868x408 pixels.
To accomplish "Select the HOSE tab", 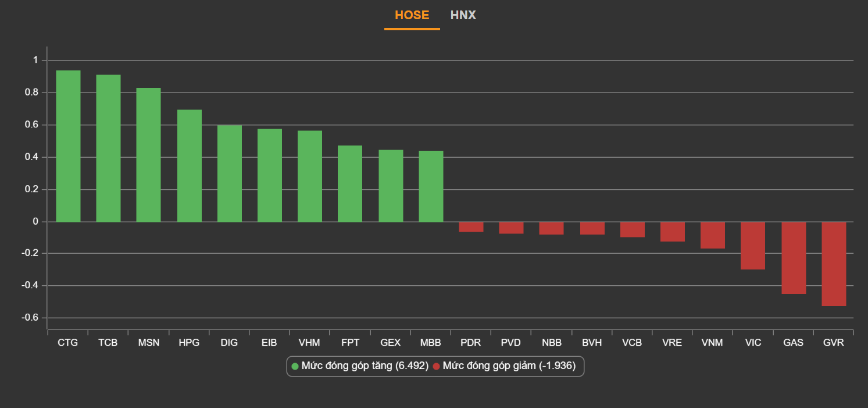I will point(412,16).
